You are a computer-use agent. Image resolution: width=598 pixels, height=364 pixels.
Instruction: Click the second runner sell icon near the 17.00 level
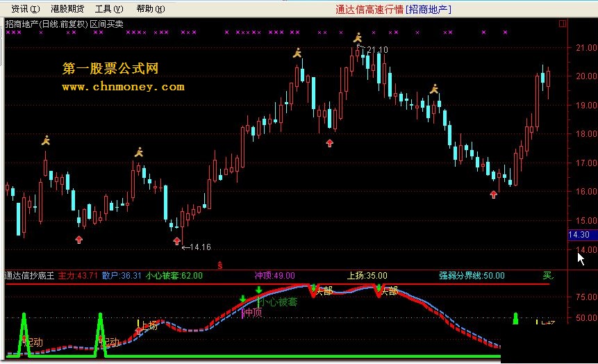tap(139, 152)
